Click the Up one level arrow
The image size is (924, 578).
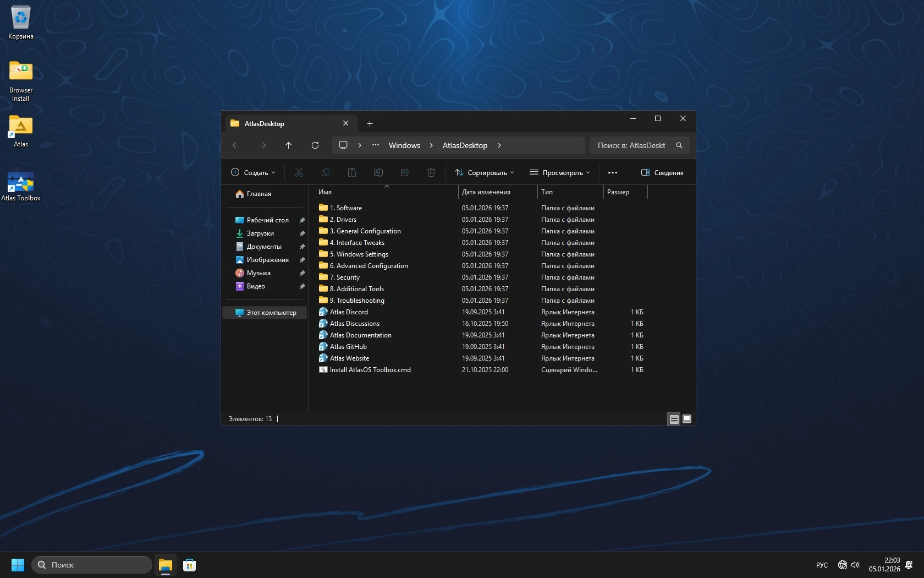pyautogui.click(x=289, y=145)
